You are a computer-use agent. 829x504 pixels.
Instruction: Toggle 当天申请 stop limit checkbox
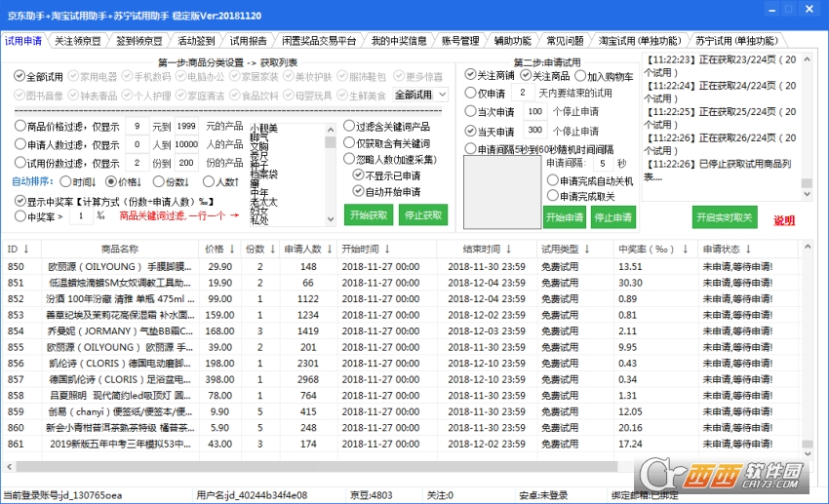pyautogui.click(x=470, y=131)
